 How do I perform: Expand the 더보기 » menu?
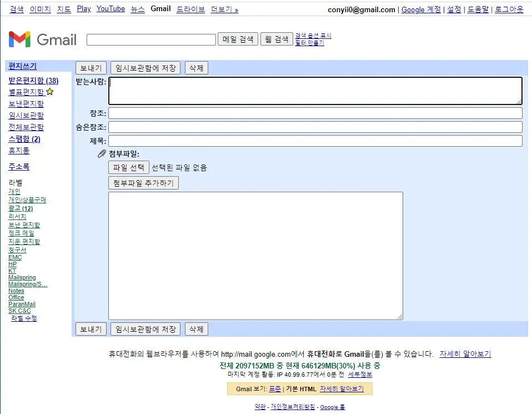224,9
